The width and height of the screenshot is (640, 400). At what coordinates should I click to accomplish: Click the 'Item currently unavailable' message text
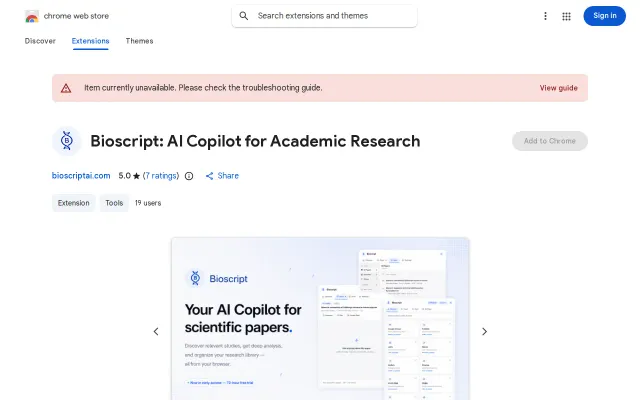[x=203, y=88]
